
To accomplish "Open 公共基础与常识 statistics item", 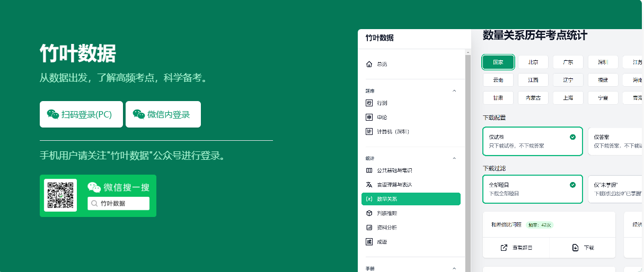I will tap(411, 170).
